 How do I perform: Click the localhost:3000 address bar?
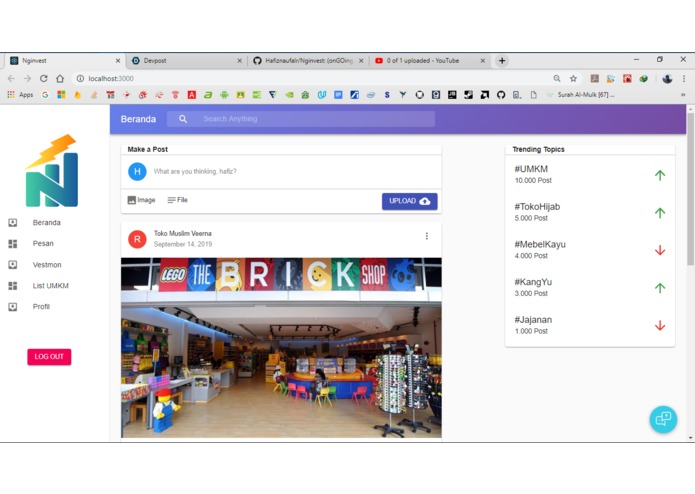click(310, 78)
